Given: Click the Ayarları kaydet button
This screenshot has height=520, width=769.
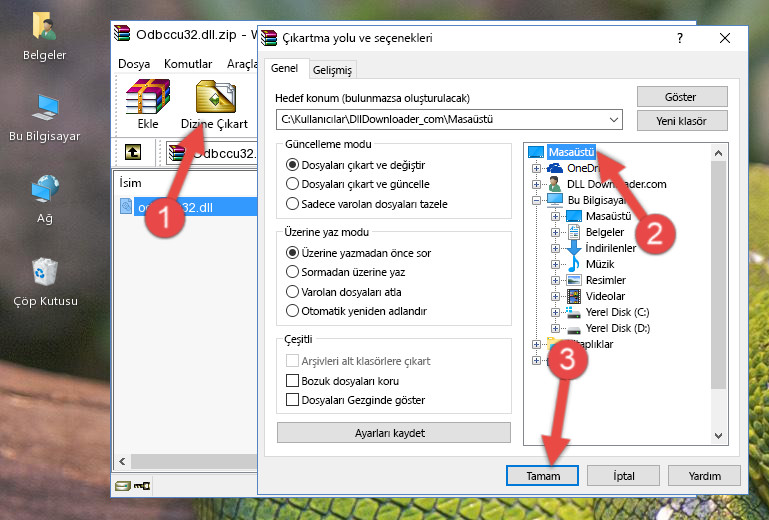Looking at the screenshot, I should [394, 433].
